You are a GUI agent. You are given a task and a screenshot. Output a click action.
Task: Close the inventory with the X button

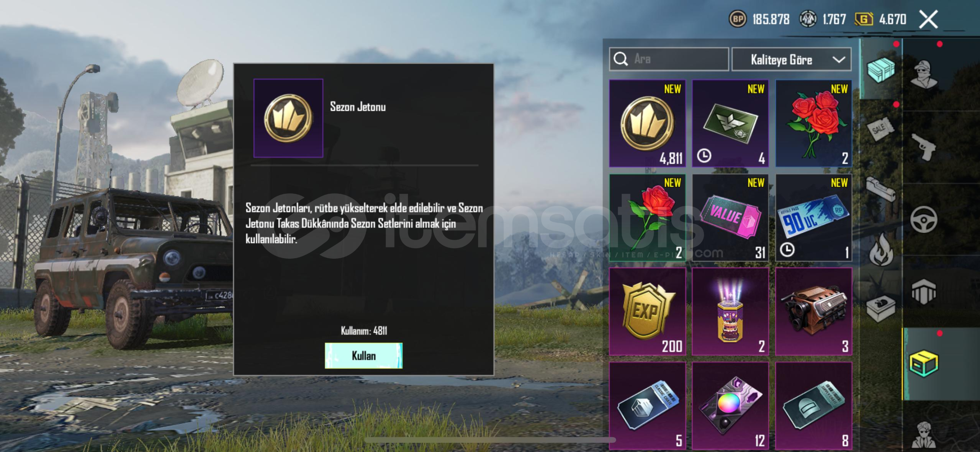pos(928,19)
